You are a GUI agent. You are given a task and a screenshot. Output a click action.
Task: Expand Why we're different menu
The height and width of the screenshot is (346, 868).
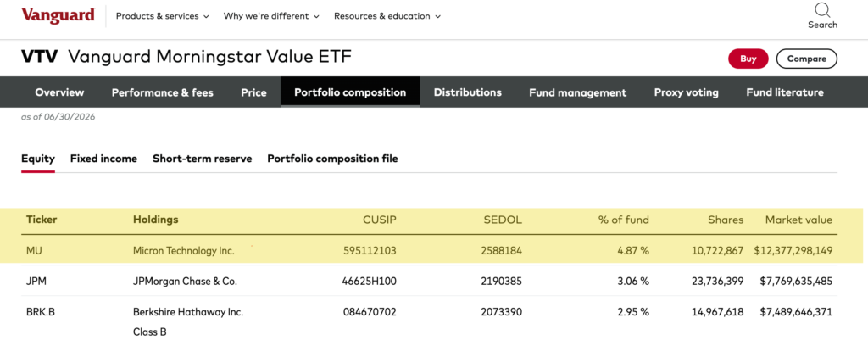point(271,16)
